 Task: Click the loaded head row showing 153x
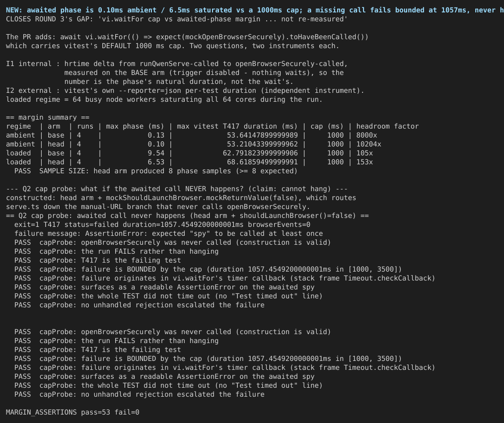pos(189,162)
